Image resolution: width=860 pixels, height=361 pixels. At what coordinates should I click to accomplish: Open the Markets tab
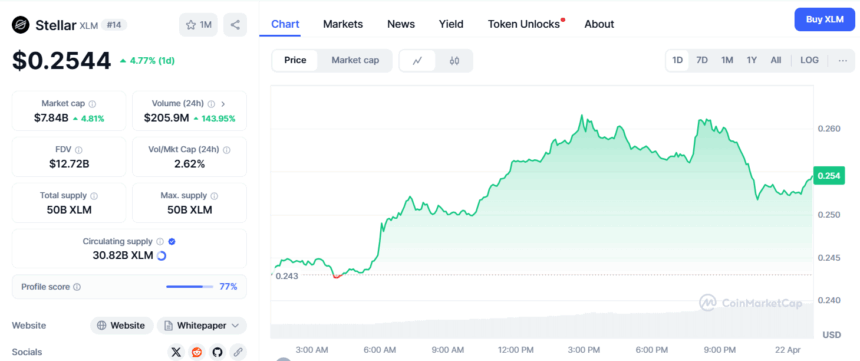pyautogui.click(x=343, y=24)
